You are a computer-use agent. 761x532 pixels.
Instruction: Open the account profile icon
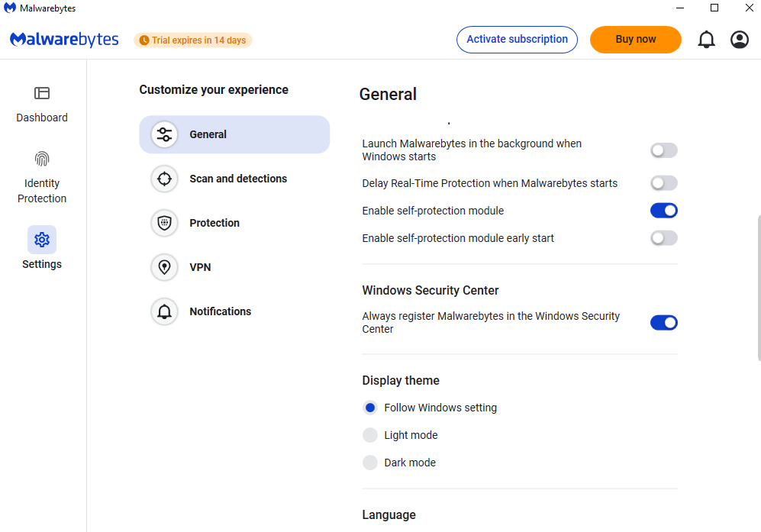click(x=739, y=40)
